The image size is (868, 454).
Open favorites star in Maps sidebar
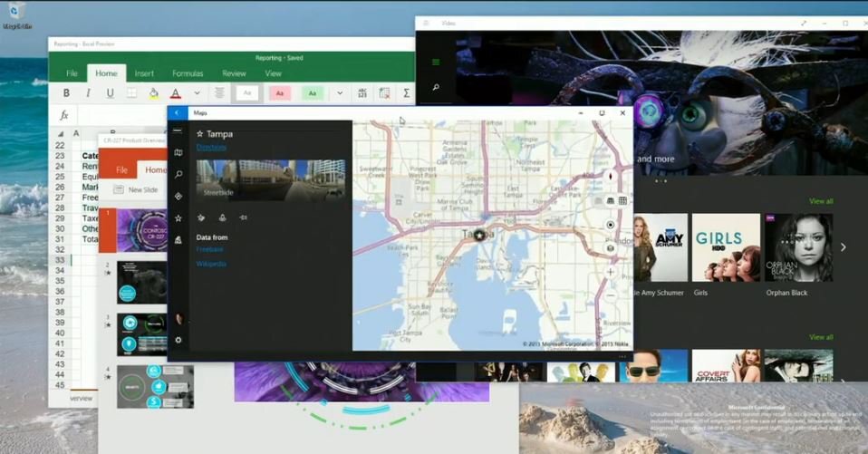coord(178,218)
